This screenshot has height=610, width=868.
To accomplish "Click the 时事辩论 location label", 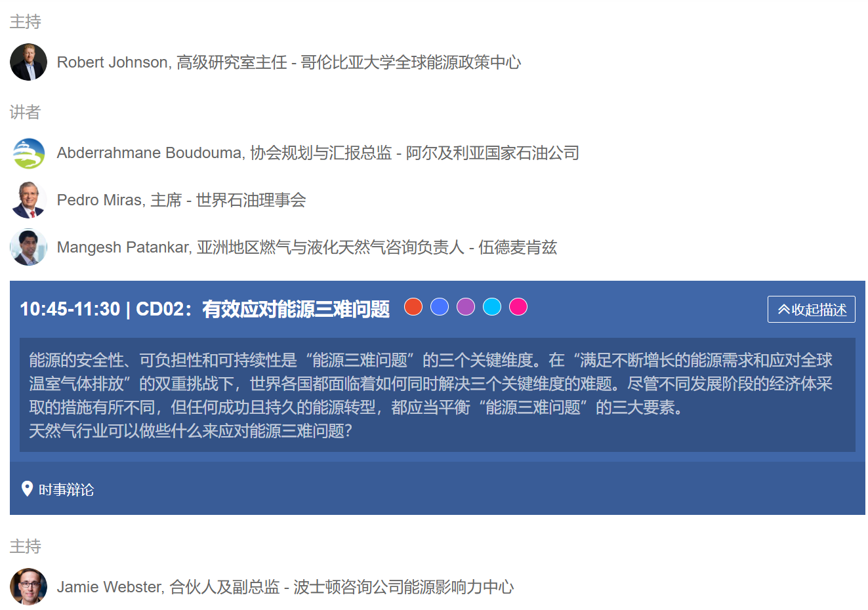I will point(66,490).
